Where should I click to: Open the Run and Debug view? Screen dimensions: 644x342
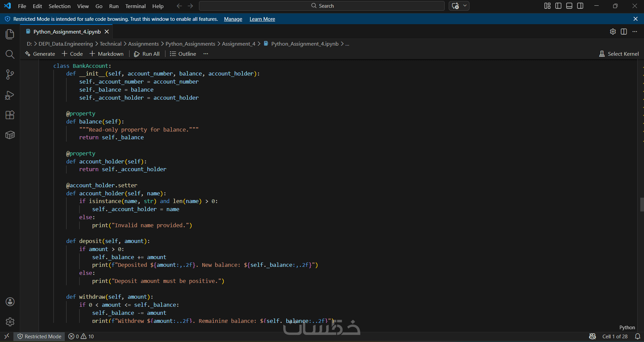(10, 95)
